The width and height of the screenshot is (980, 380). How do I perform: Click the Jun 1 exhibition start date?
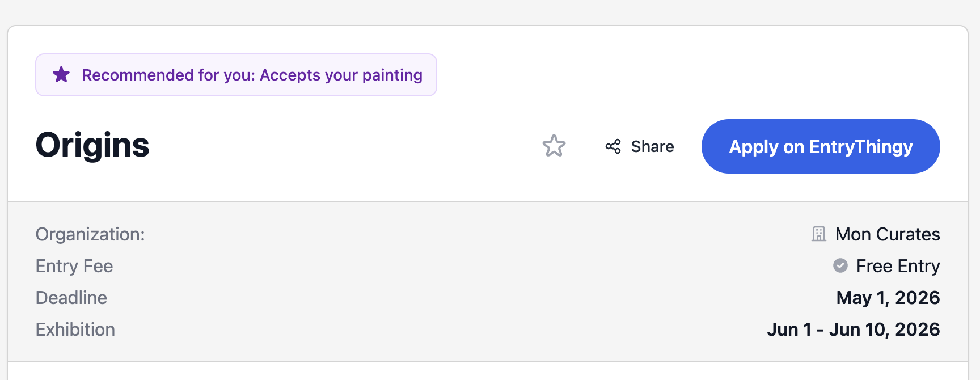(789, 330)
